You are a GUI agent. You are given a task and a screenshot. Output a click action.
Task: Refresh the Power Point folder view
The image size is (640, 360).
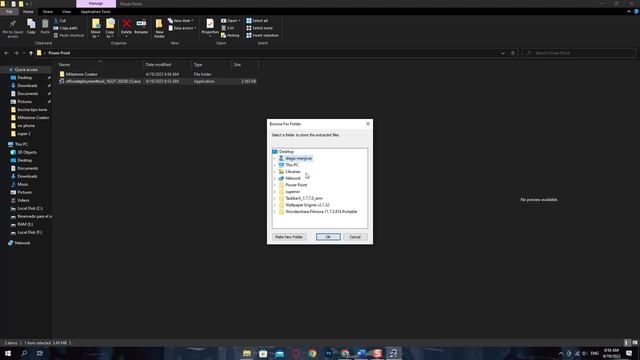(x=513, y=53)
